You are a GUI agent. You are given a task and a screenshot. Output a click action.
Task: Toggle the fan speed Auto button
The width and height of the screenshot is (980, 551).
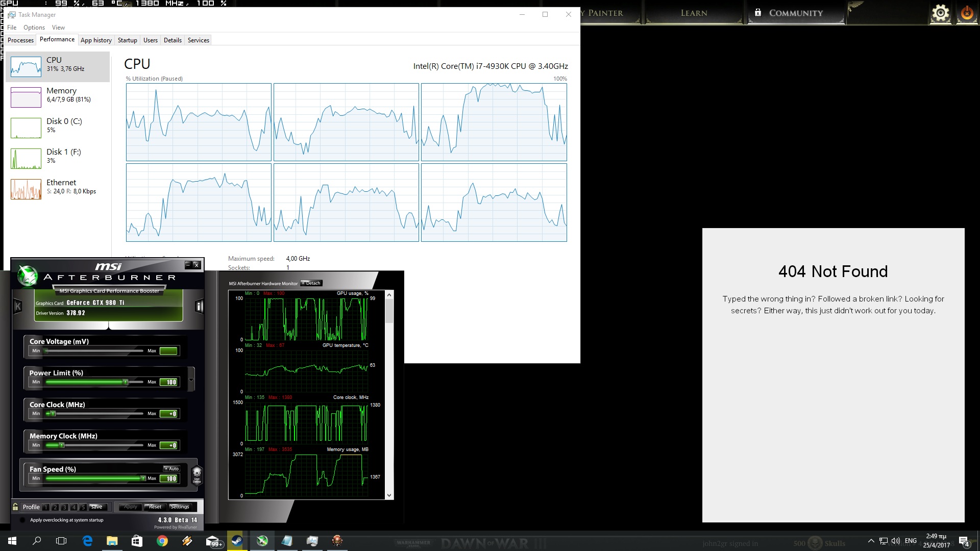point(171,468)
